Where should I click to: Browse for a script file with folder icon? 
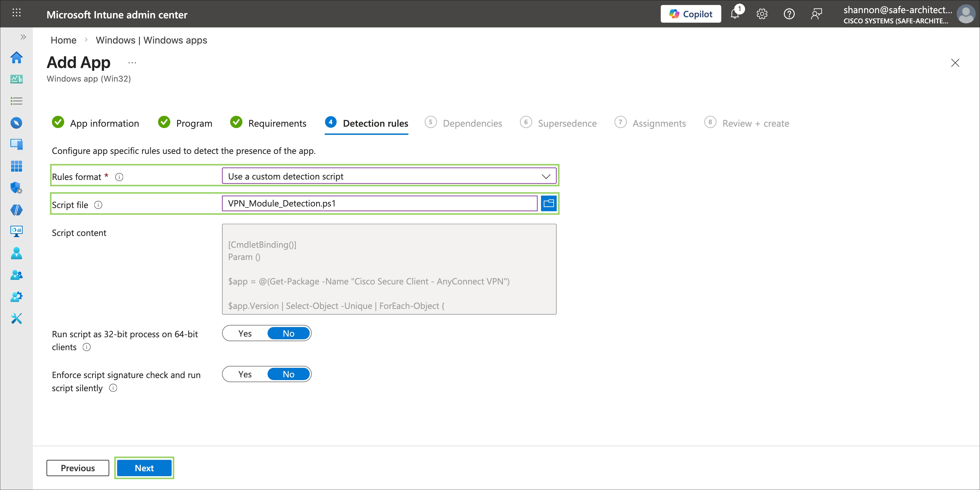click(x=549, y=203)
